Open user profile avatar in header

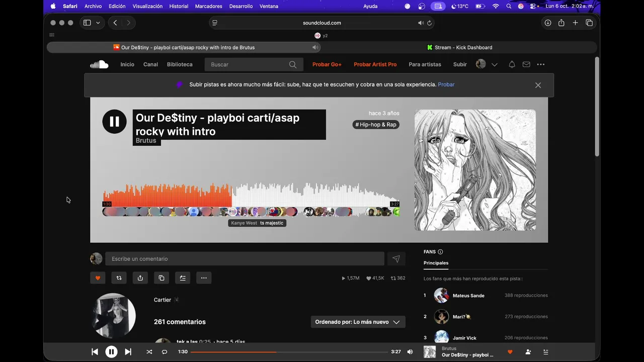tap(481, 64)
